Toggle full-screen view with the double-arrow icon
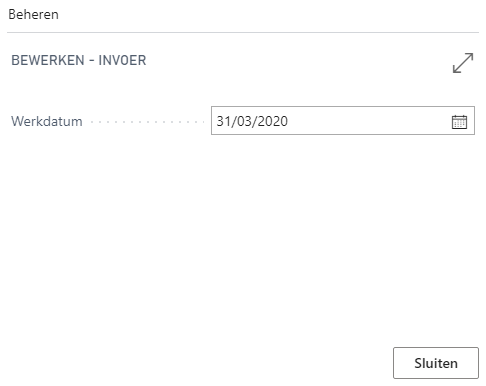 point(463,63)
